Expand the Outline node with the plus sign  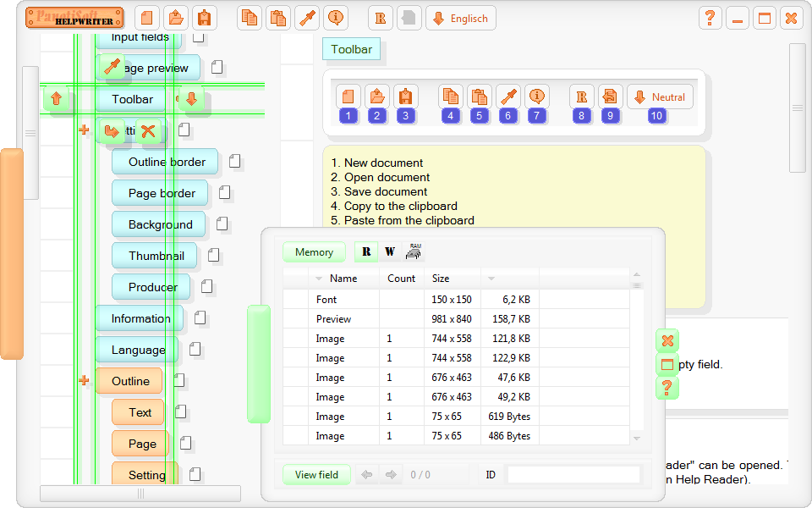click(x=84, y=381)
